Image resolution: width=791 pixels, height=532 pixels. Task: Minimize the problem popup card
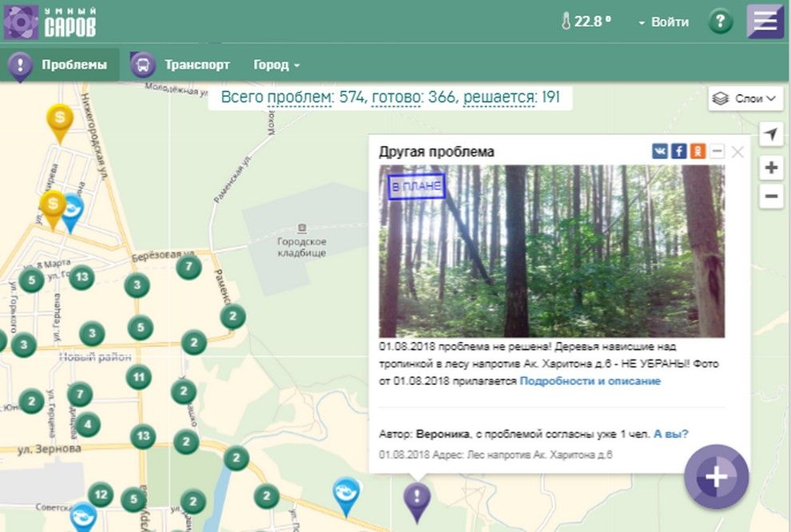717,151
